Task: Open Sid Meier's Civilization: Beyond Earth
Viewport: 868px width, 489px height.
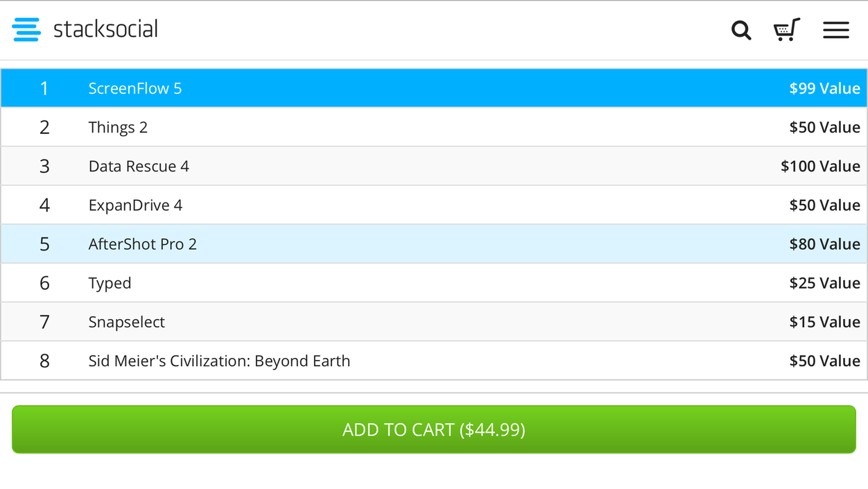Action: coord(219,361)
